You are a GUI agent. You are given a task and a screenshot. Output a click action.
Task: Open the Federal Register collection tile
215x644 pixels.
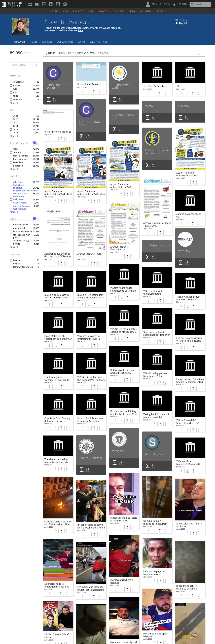[91, 455]
